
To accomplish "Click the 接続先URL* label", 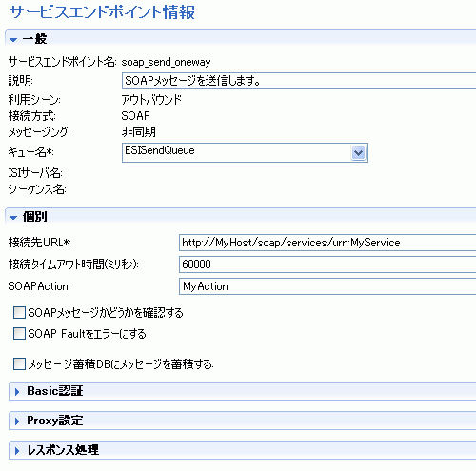I will [40, 243].
